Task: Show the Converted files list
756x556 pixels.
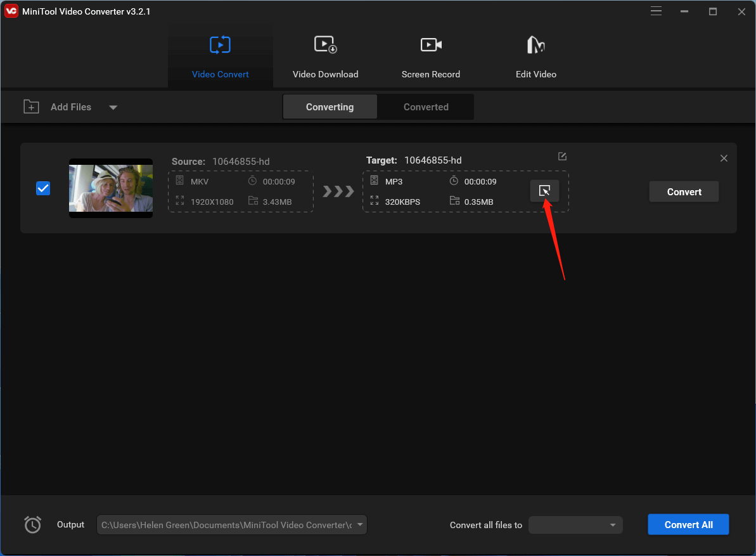Action: point(426,107)
